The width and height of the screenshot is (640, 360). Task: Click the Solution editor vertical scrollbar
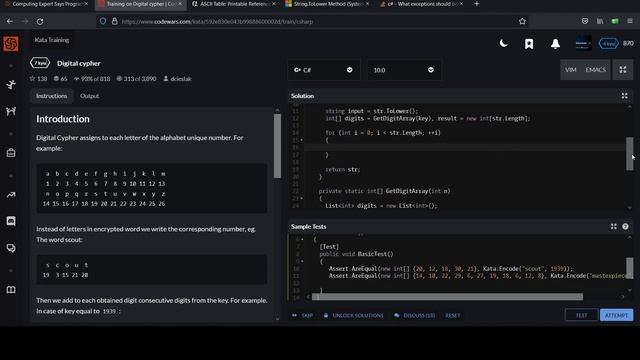(x=629, y=154)
